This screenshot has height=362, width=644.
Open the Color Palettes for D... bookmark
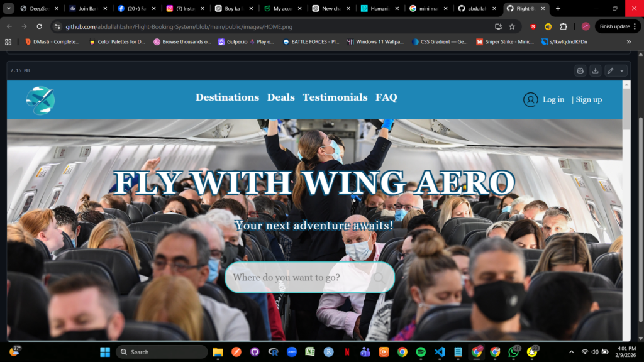click(x=117, y=42)
